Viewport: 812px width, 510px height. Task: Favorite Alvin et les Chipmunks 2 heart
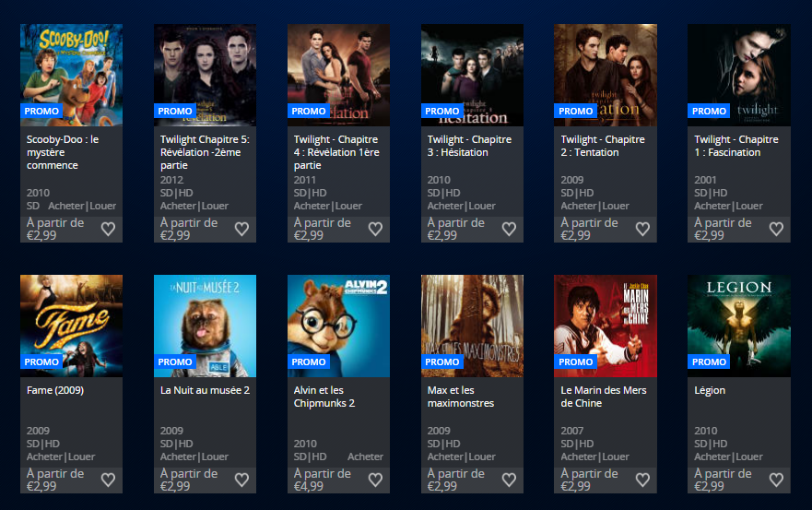375,480
